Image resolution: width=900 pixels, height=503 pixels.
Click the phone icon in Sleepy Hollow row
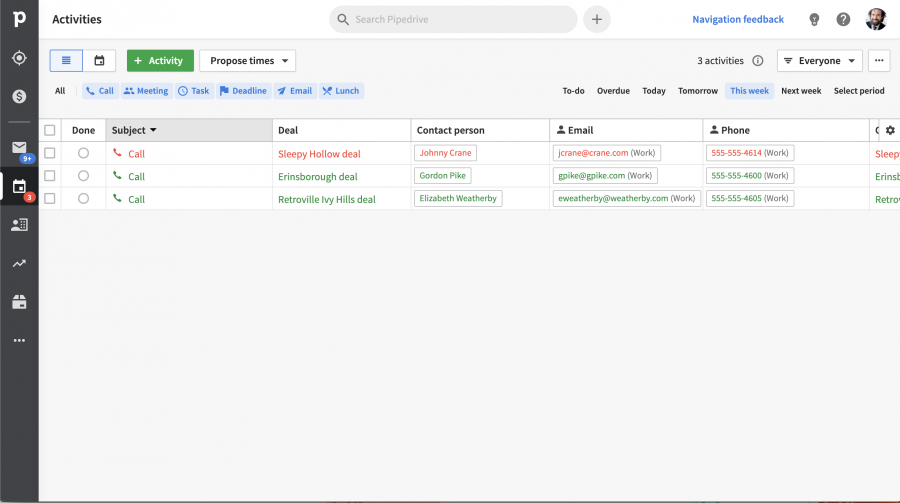(117, 153)
